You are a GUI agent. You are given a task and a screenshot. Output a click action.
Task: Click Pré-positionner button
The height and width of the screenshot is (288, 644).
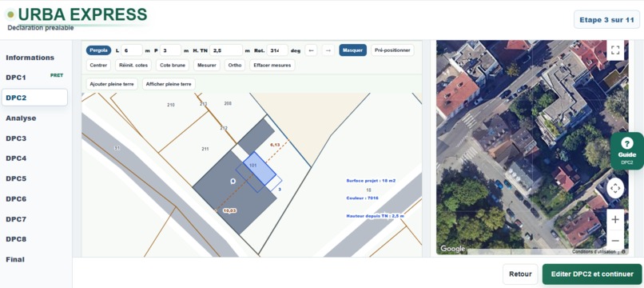point(392,50)
